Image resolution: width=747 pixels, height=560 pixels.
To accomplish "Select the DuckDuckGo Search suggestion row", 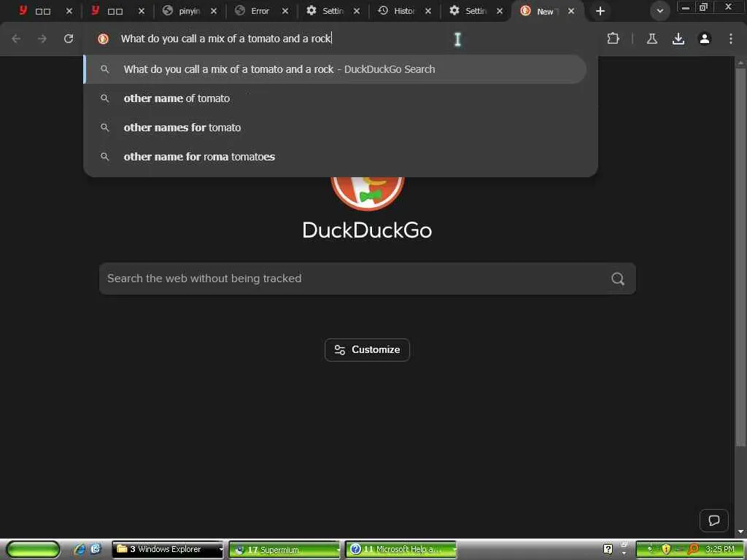I will tap(335, 69).
